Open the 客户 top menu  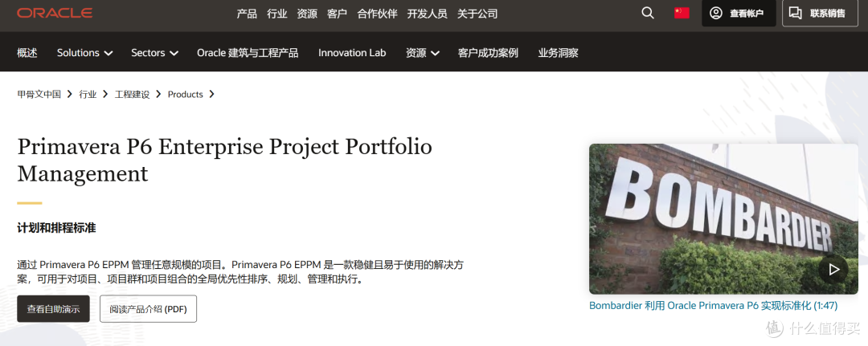(337, 14)
